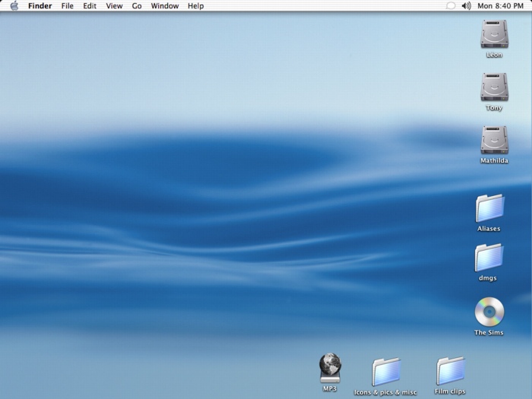532x399 pixels.
Task: Open the Leon hard drive
Action: click(494, 35)
